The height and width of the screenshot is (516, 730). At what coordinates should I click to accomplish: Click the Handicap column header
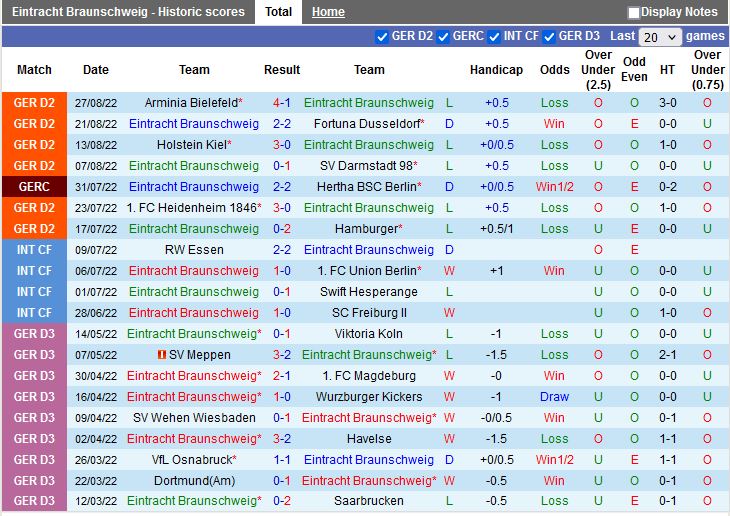tap(496, 70)
